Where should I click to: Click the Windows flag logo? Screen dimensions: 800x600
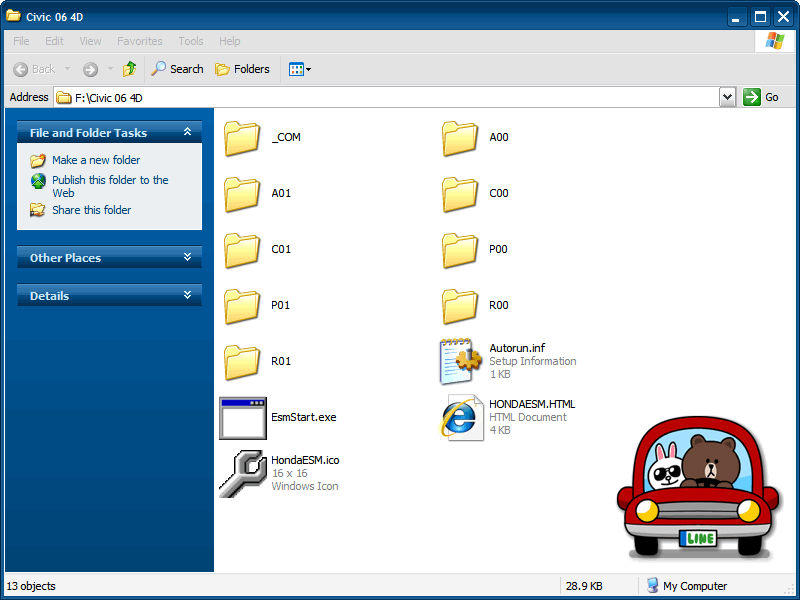coord(774,41)
